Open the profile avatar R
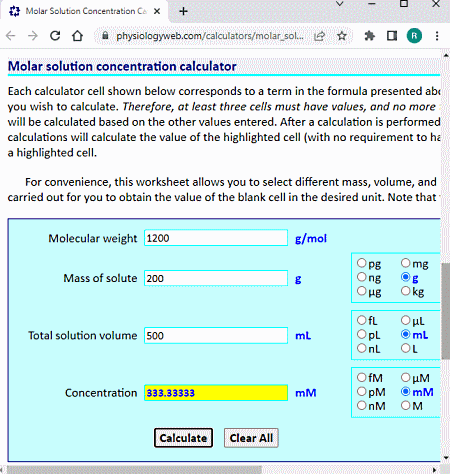The image size is (450, 474). click(414, 36)
